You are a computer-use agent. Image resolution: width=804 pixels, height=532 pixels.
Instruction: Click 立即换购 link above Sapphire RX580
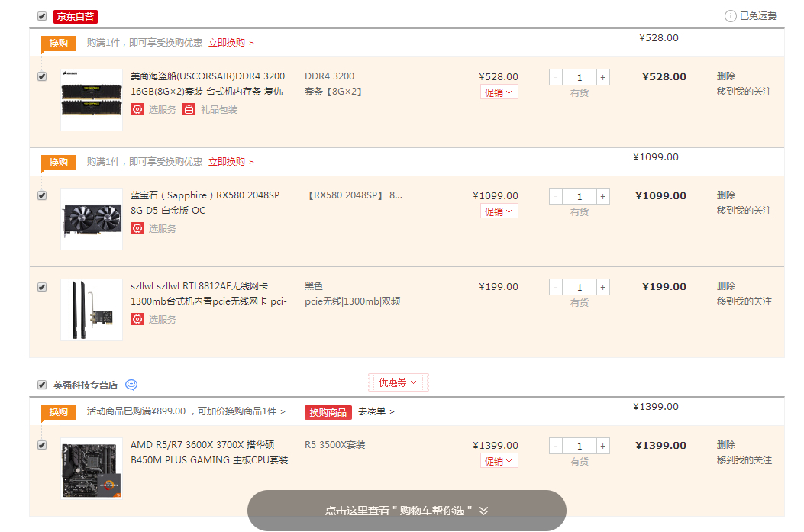click(231, 162)
